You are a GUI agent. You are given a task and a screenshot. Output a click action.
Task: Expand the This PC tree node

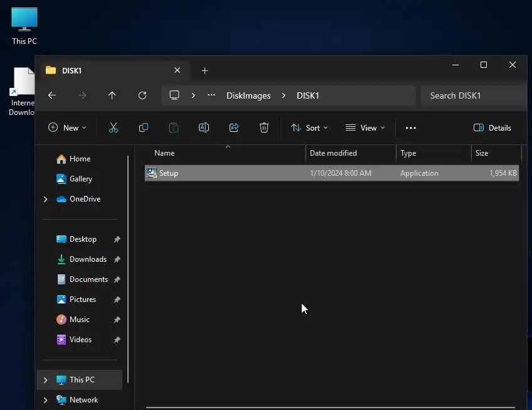coord(45,380)
